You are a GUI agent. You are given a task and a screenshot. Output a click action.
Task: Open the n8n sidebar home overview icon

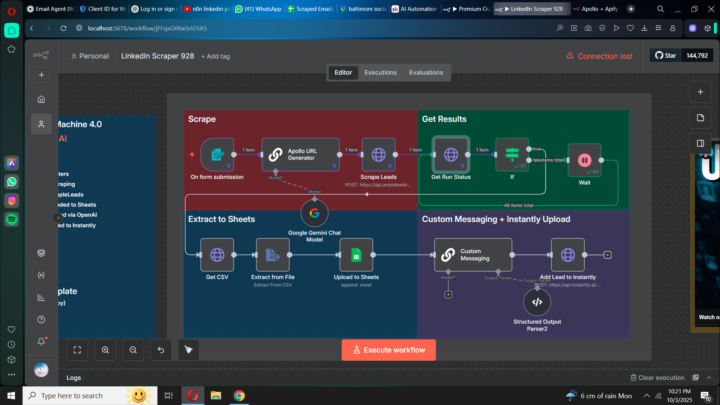41,99
